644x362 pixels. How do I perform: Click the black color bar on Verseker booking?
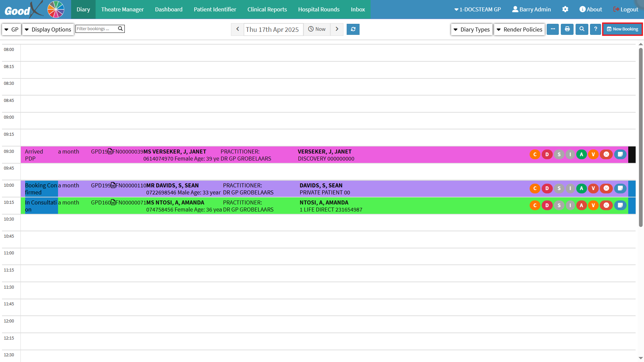632,155
